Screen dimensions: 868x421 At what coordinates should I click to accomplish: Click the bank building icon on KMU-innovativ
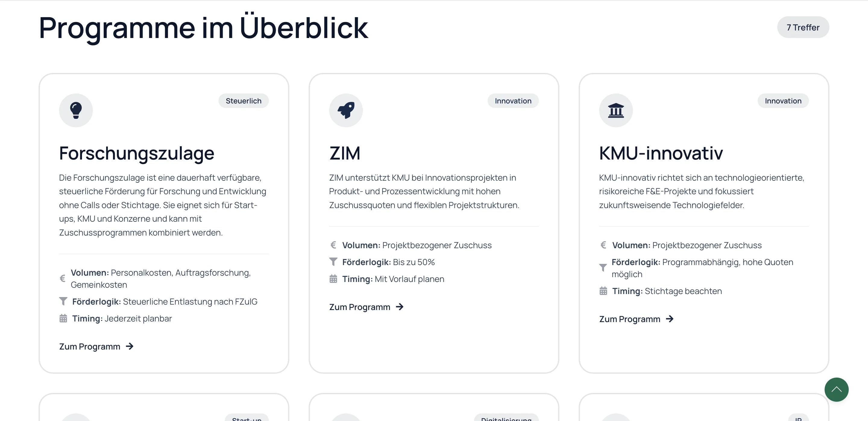[x=616, y=110]
